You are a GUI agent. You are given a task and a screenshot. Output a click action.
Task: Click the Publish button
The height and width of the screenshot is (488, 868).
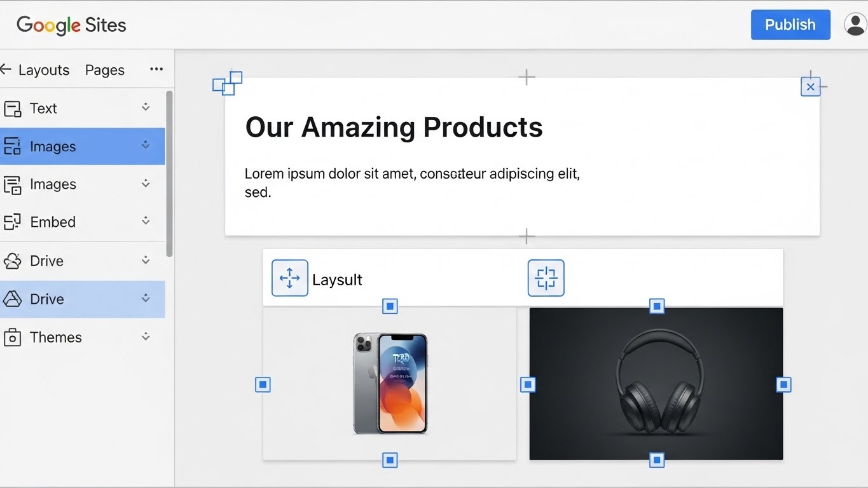coord(790,25)
